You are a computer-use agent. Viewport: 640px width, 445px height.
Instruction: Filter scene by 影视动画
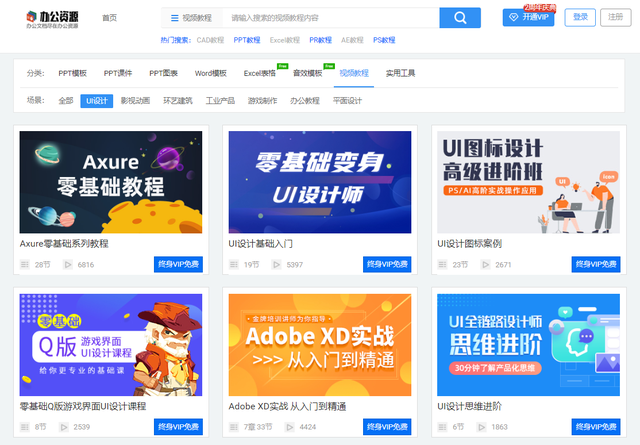[x=135, y=101]
